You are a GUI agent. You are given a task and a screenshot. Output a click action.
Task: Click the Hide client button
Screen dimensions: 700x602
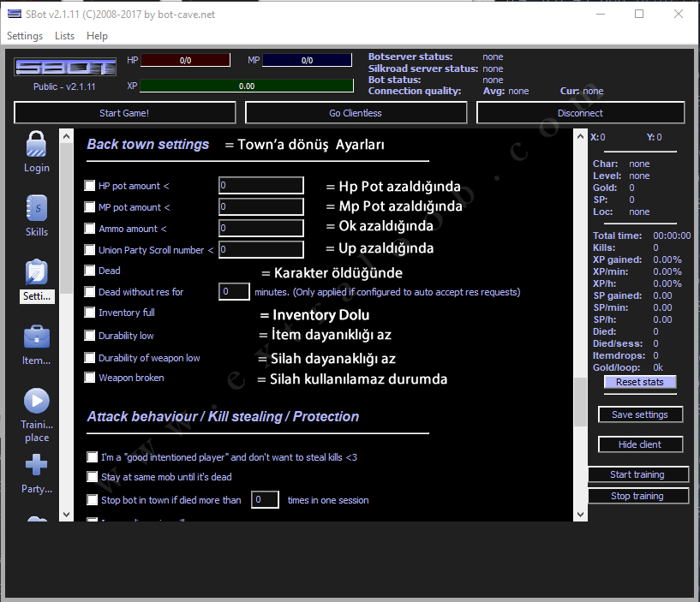640,444
